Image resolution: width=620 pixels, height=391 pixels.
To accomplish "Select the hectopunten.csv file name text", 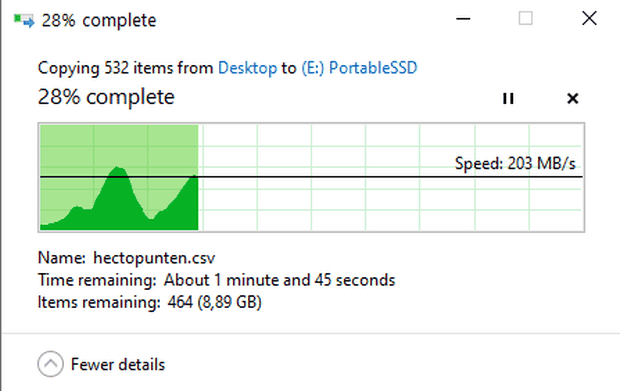I will click(x=154, y=258).
